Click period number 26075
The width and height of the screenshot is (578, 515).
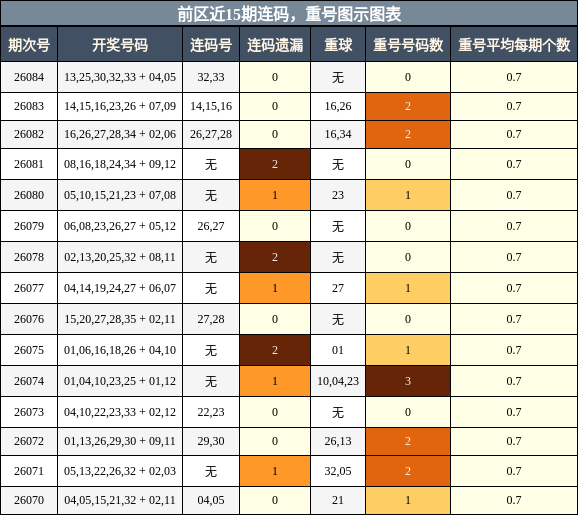point(29,350)
